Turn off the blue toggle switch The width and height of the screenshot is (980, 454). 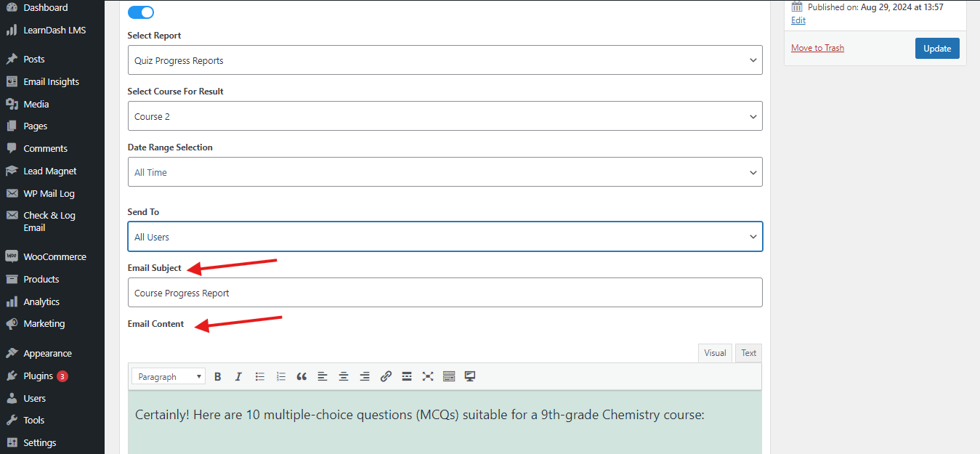(x=140, y=12)
